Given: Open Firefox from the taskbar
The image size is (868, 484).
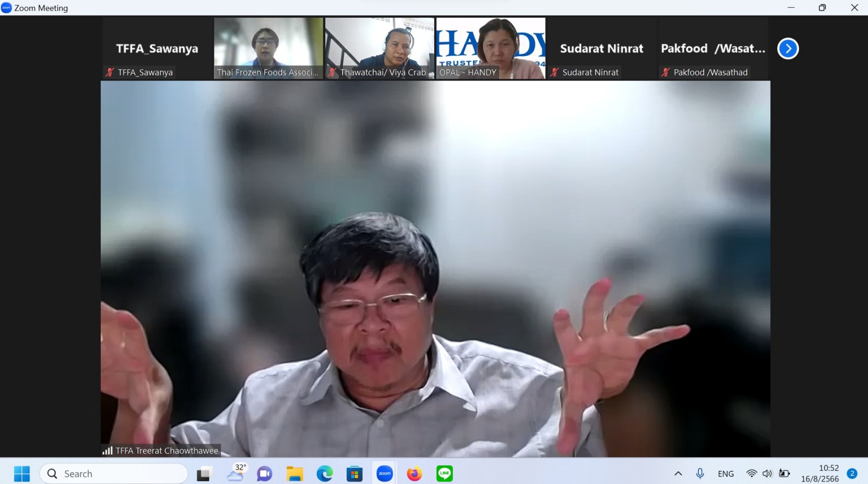Looking at the screenshot, I should point(414,474).
